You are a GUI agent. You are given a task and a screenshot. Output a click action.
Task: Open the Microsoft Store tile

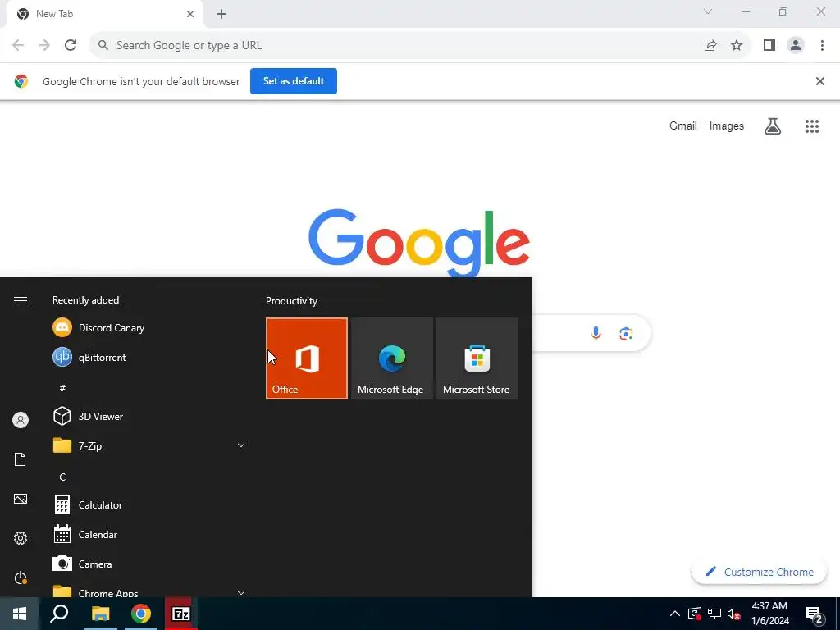tap(477, 358)
